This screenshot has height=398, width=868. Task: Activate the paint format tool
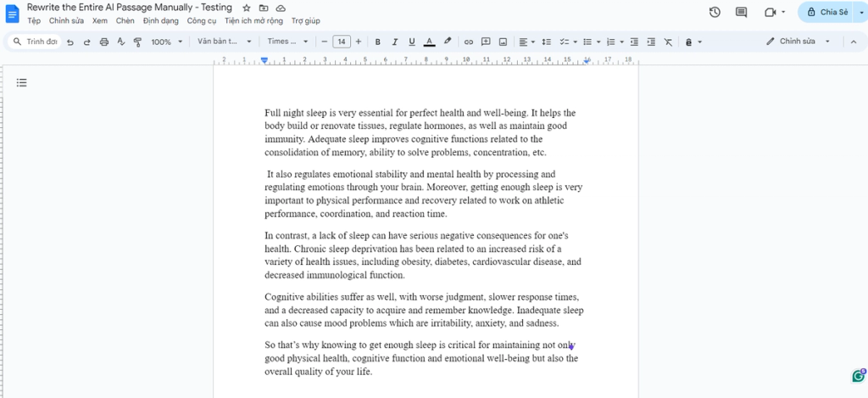138,42
